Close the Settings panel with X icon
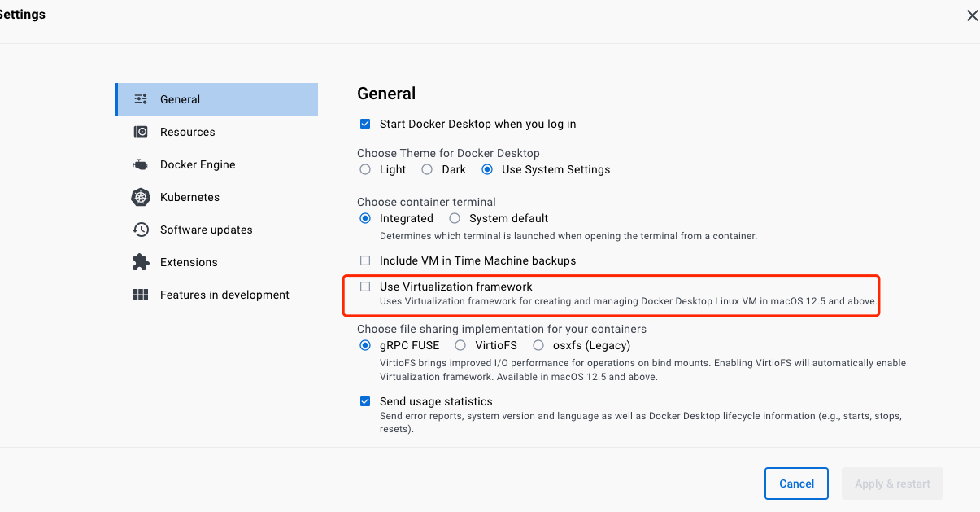Viewport: 980px width, 512px height. pos(972,15)
